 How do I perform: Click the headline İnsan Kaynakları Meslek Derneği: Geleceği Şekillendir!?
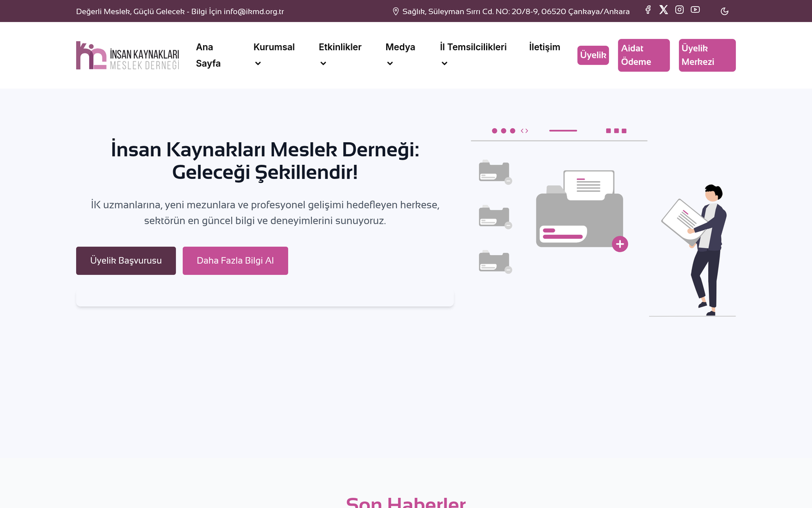[x=265, y=161]
